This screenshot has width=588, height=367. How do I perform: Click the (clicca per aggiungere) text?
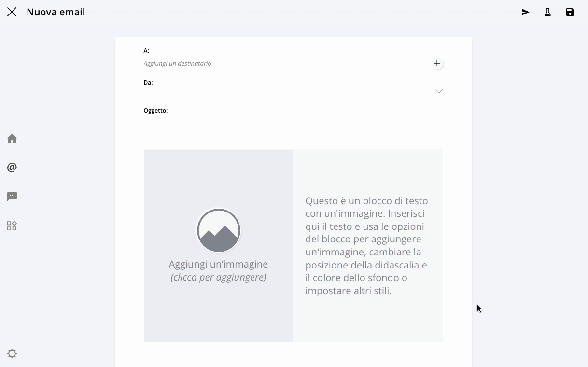point(218,277)
